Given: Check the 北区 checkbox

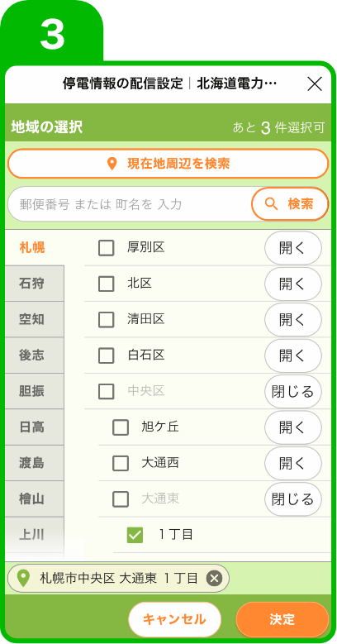Looking at the screenshot, I should [107, 284].
